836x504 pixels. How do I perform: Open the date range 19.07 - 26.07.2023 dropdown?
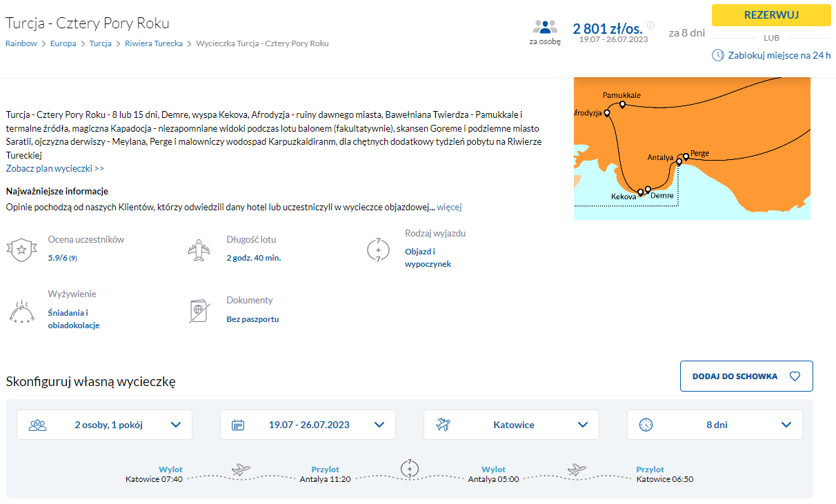308,425
